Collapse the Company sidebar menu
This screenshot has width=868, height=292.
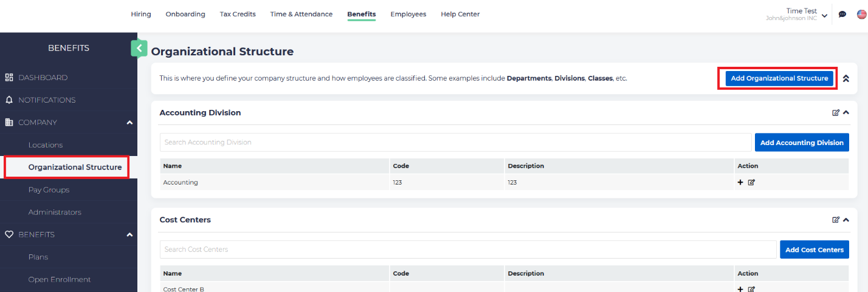129,123
